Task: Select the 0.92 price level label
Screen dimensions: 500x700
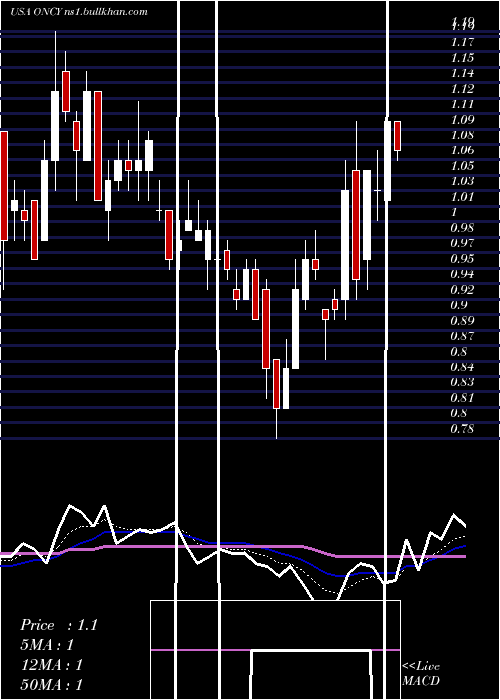Action: [x=462, y=289]
